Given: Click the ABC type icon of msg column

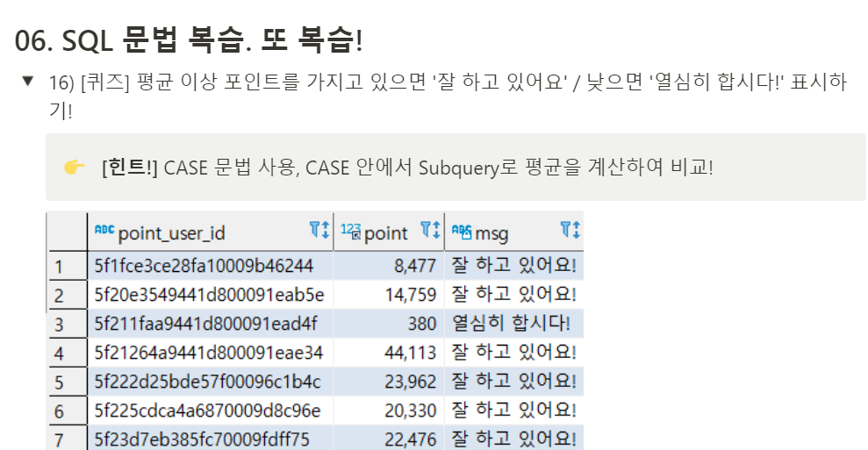Looking at the screenshot, I should pos(462,231).
